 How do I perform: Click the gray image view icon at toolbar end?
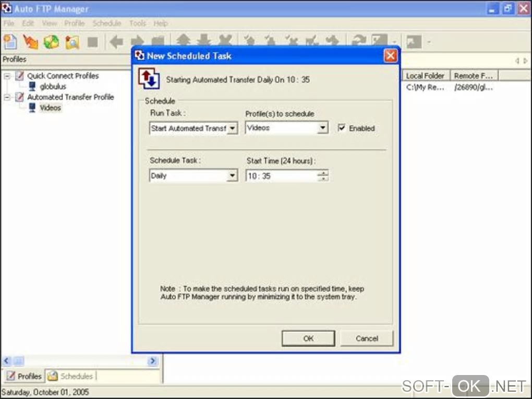[414, 42]
